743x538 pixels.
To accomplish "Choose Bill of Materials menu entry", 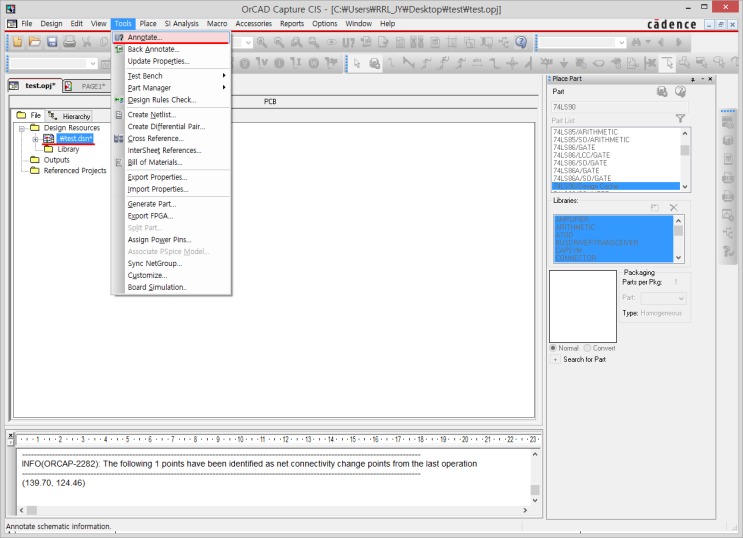I will 171,162.
